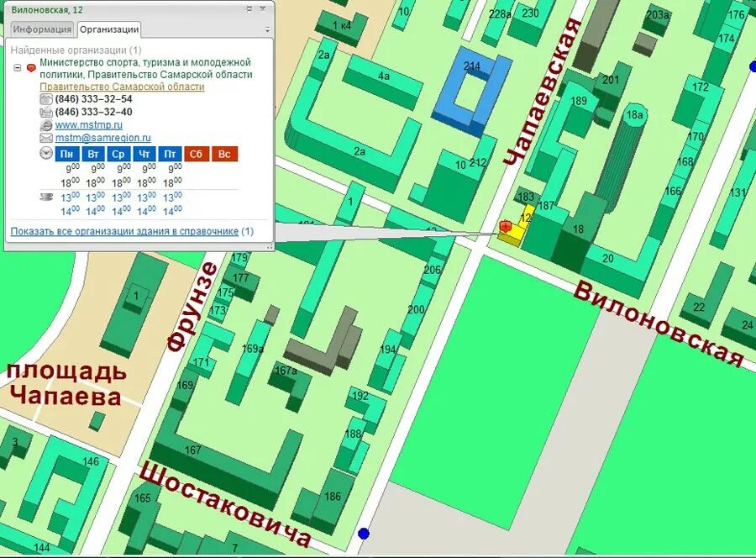Click the Шостаковича street label

[225, 506]
